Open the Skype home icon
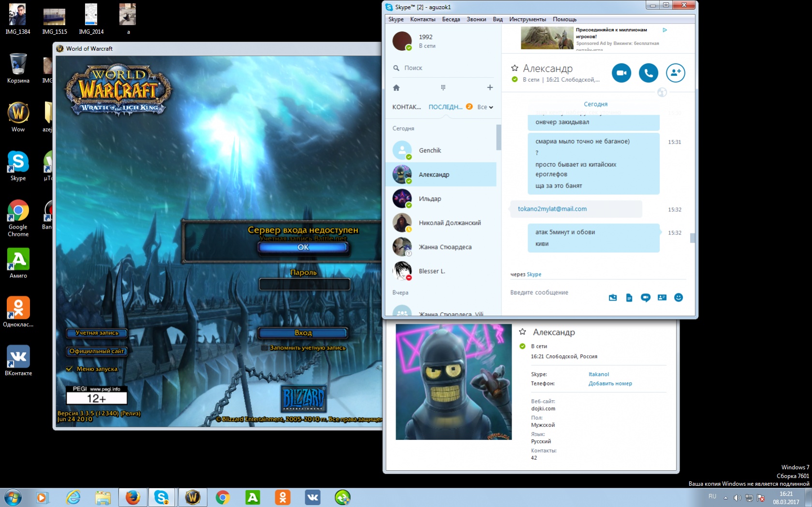The width and height of the screenshot is (812, 507). tap(396, 87)
